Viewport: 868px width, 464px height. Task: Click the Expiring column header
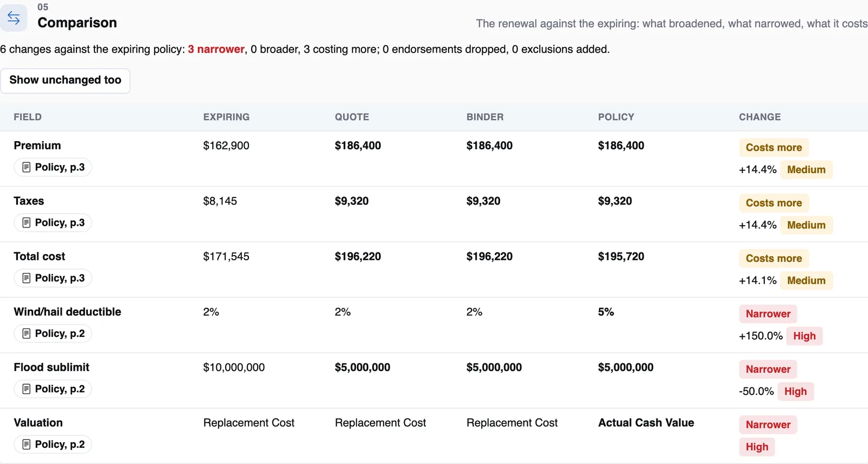[226, 117]
